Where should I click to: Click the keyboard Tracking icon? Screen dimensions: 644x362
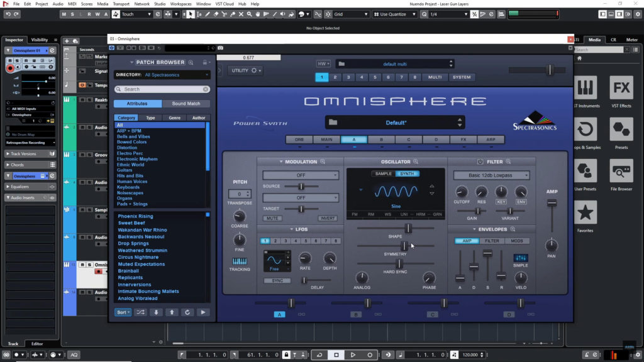(239, 261)
